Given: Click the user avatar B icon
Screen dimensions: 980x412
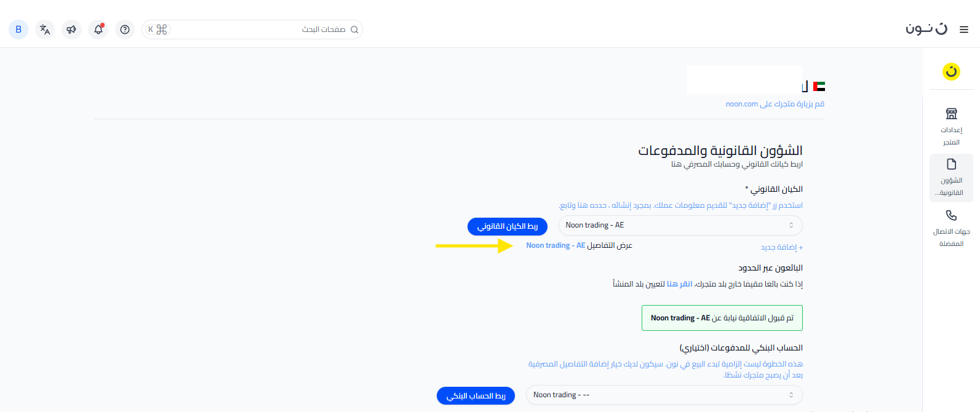Looking at the screenshot, I should pos(18,30).
